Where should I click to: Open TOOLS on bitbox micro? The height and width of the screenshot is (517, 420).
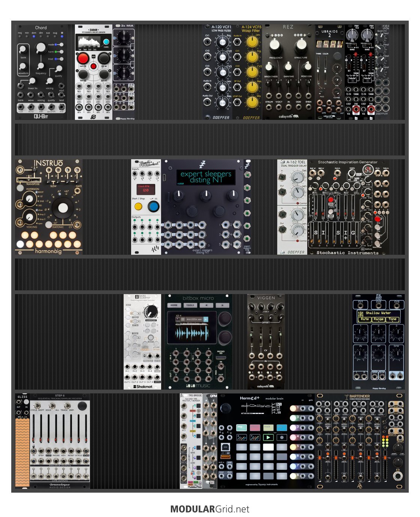click(x=190, y=305)
